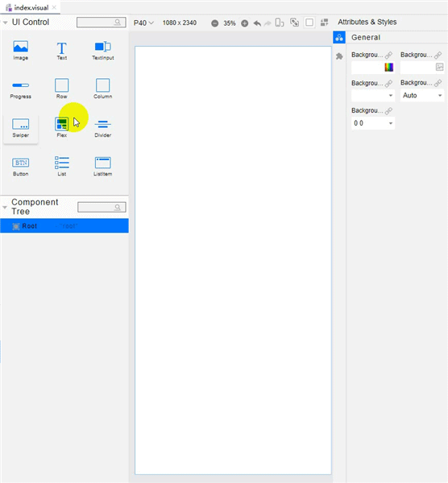Select the Flex layout control
Viewport: 448px width, 483px height.
62,127
